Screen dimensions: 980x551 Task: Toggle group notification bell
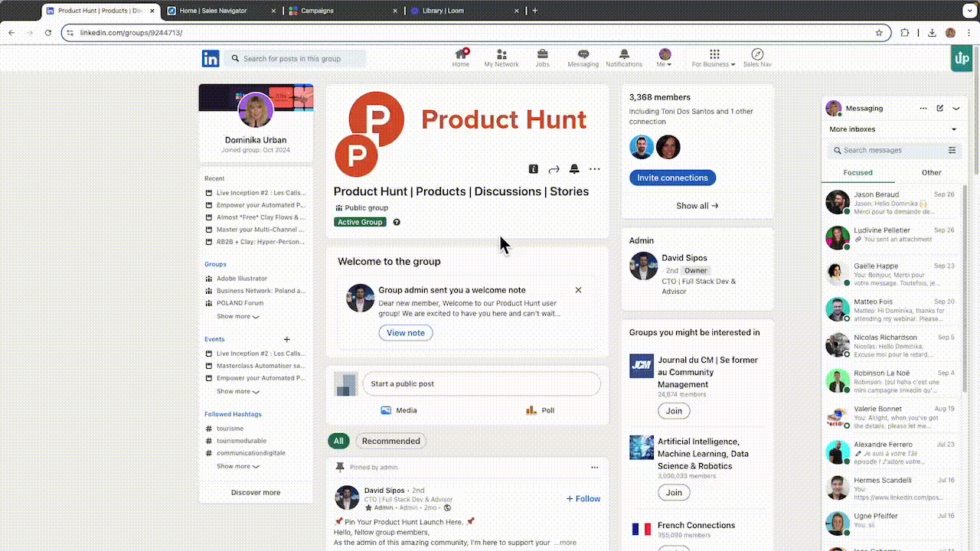[x=574, y=169]
